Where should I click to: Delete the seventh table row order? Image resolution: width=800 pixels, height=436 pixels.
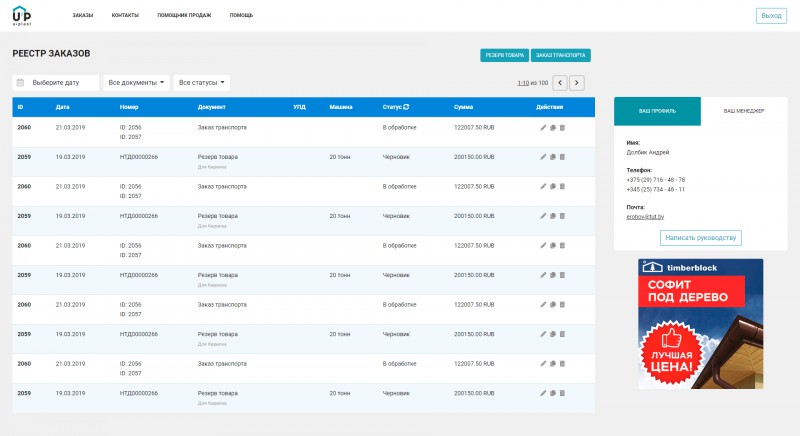coord(562,305)
